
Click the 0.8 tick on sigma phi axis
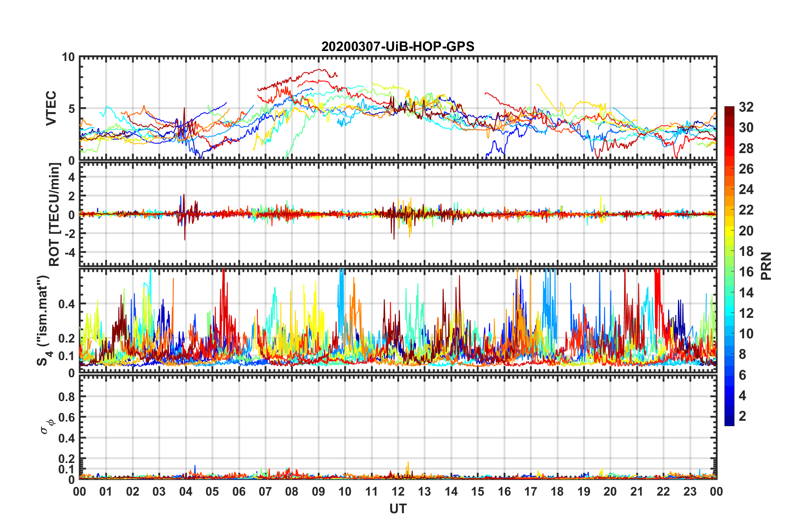67,396
